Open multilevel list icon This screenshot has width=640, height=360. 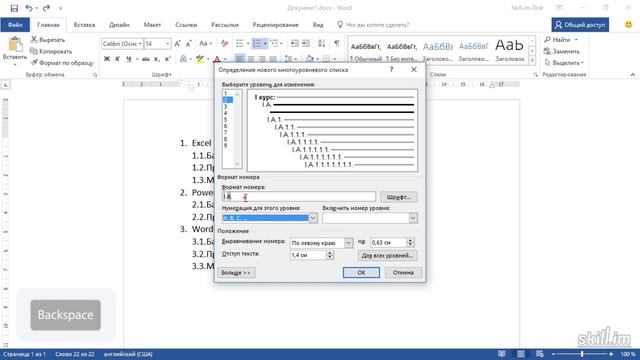click(274, 43)
